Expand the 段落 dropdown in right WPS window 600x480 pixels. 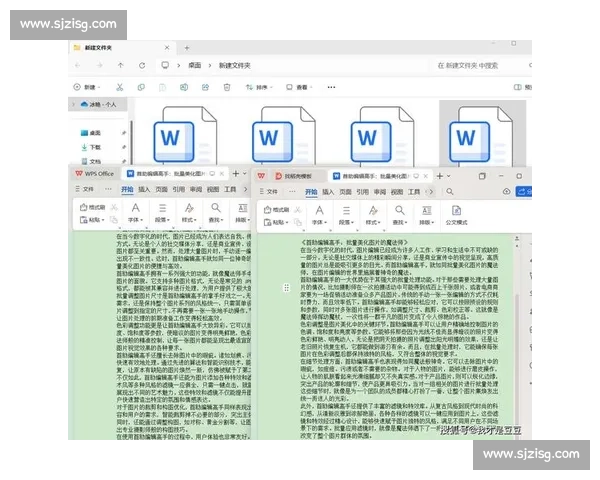click(345, 223)
